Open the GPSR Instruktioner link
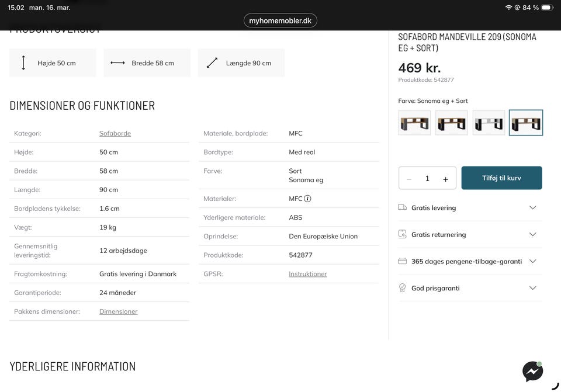Image resolution: width=561 pixels, height=392 pixels. (x=308, y=274)
